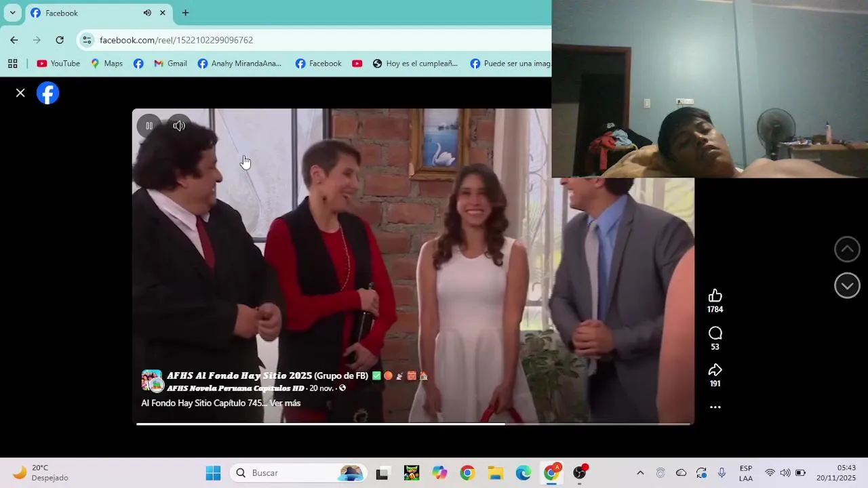Click the microphone tray icon
This screenshot has width=868, height=488.
click(722, 472)
